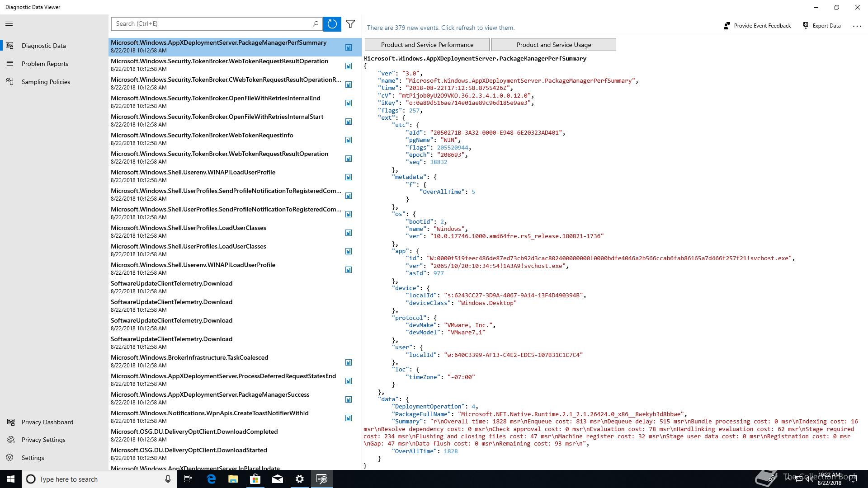
Task: Click the taskbar search box
Action: 99,479
